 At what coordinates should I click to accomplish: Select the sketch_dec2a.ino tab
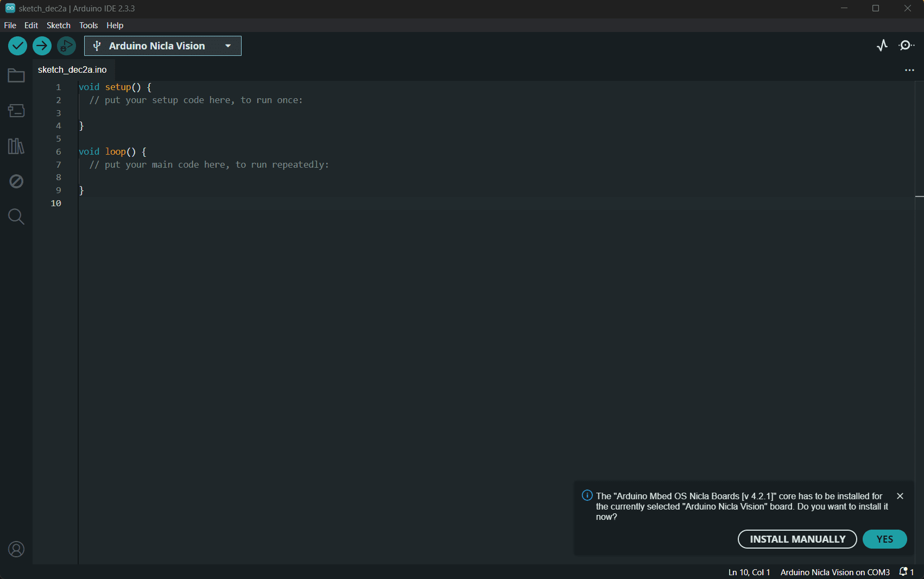73,70
